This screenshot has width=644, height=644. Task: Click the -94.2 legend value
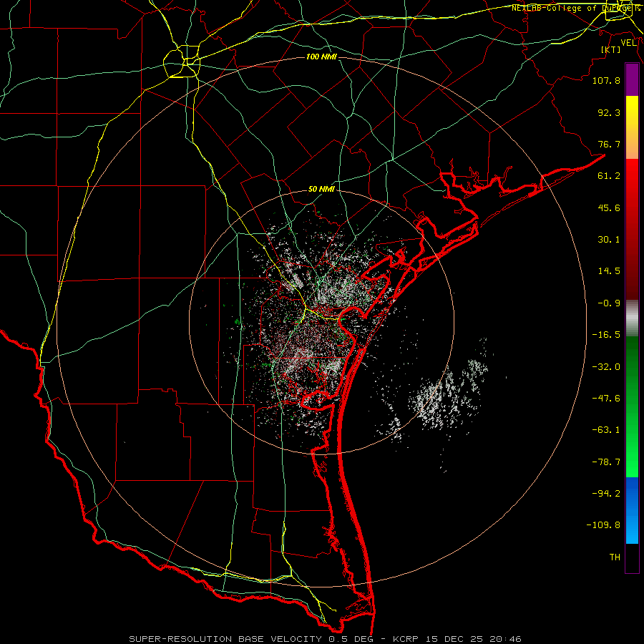[x=606, y=494]
